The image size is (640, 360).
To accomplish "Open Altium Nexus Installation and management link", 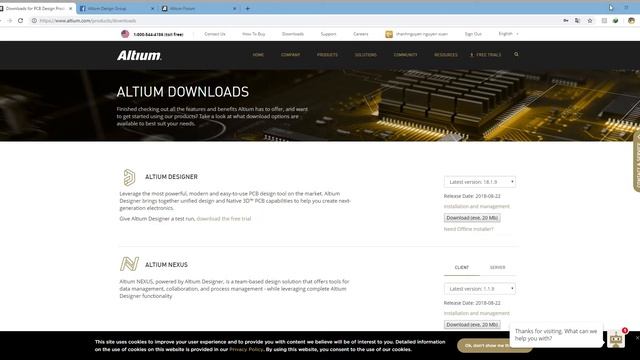I will coord(476,313).
